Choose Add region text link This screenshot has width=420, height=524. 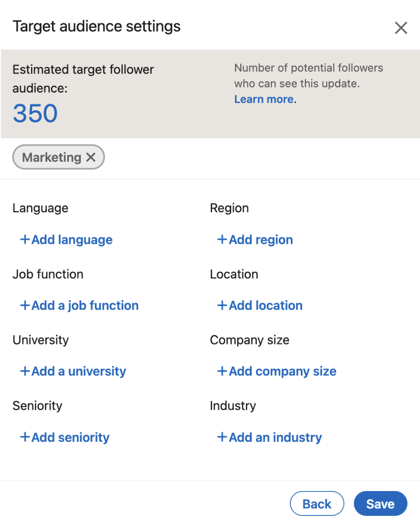click(x=261, y=240)
